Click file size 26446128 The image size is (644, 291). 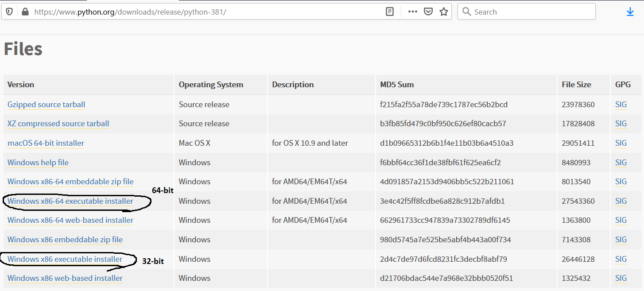pos(578,259)
